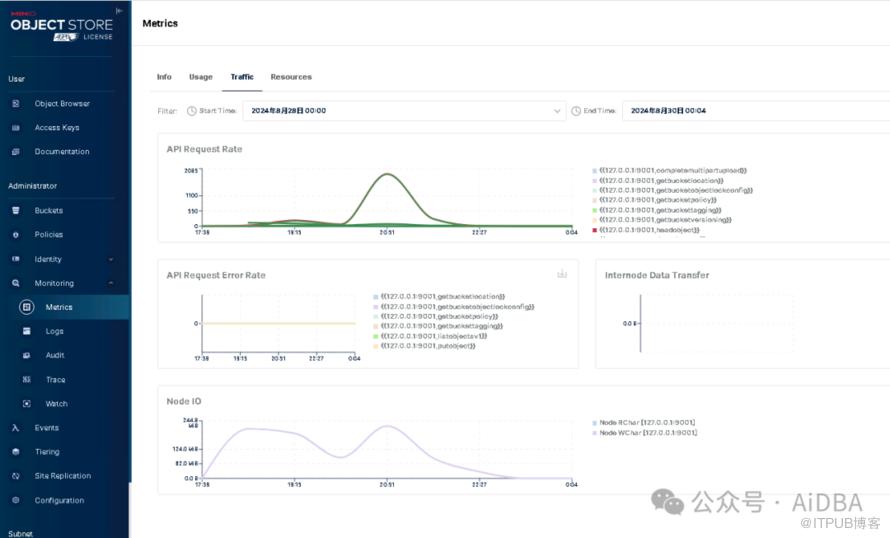Viewport: 890px width, 538px height.
Task: Open the Site Replication page
Action: (62, 476)
